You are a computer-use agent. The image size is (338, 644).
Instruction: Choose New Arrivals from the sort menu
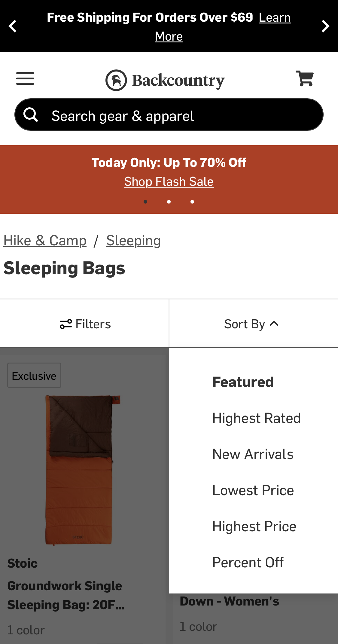point(253,454)
